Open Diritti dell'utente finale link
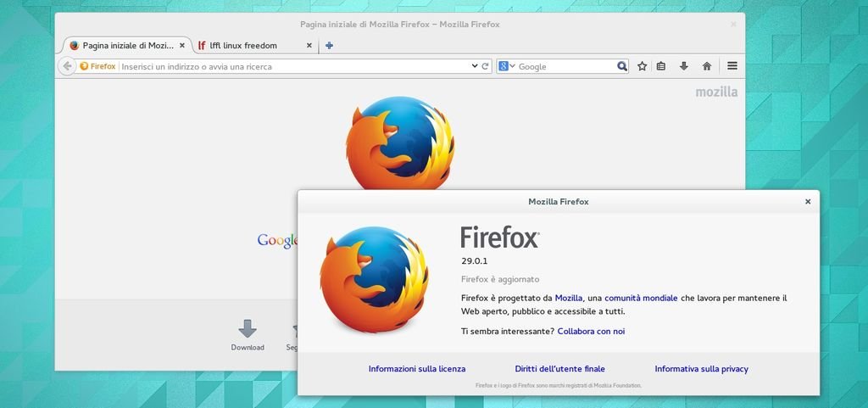868x408 pixels. 559,369
